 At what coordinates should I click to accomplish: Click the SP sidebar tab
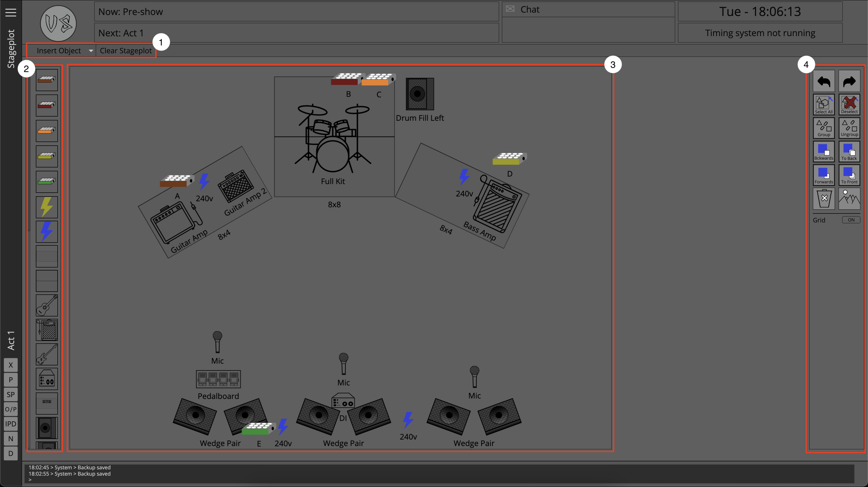pyautogui.click(x=11, y=395)
